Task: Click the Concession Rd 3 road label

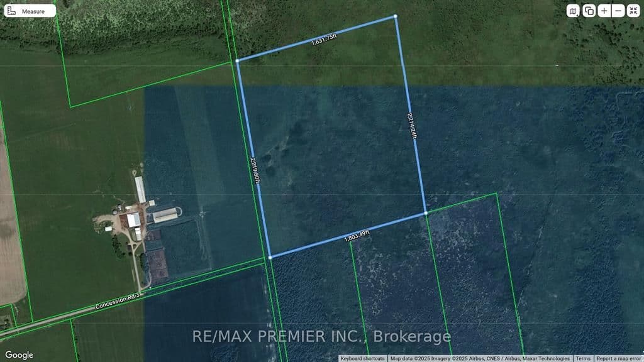Action: point(119,301)
